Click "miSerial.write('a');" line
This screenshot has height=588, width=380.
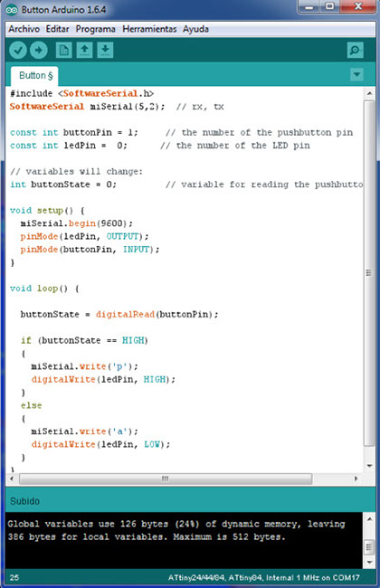pos(84,432)
